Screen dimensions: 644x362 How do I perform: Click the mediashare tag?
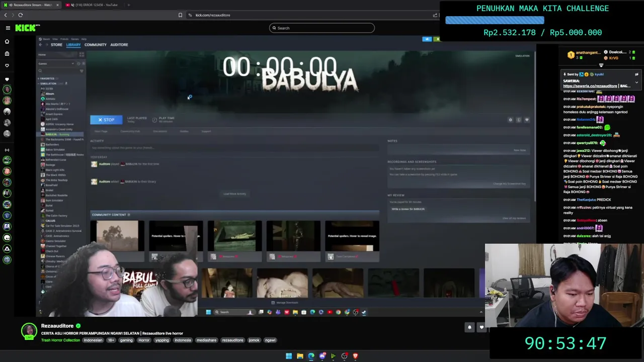(206, 340)
